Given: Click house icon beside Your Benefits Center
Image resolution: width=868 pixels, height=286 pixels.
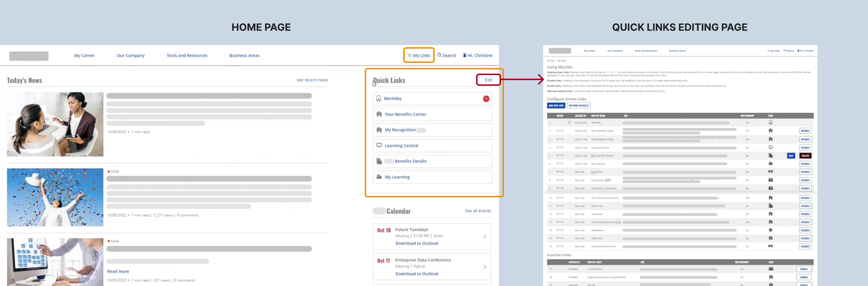Looking at the screenshot, I should (379, 114).
